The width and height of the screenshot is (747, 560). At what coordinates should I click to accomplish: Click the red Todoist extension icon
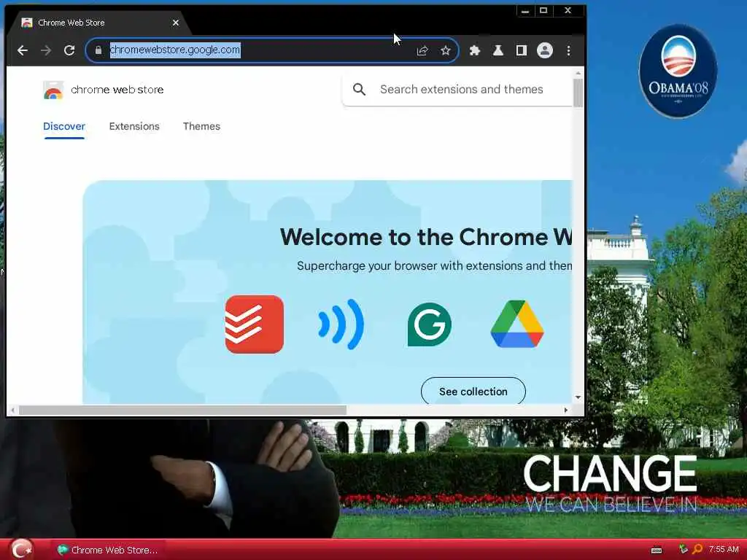tap(255, 324)
